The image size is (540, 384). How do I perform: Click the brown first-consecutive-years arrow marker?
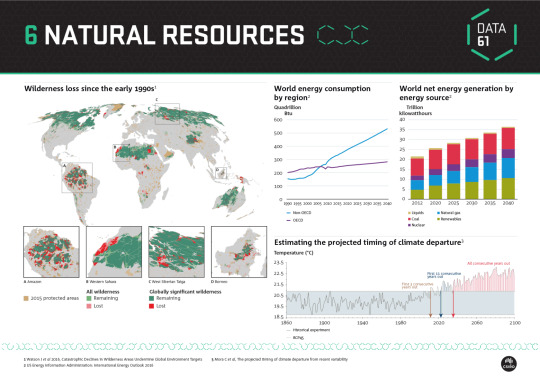(x=430, y=304)
